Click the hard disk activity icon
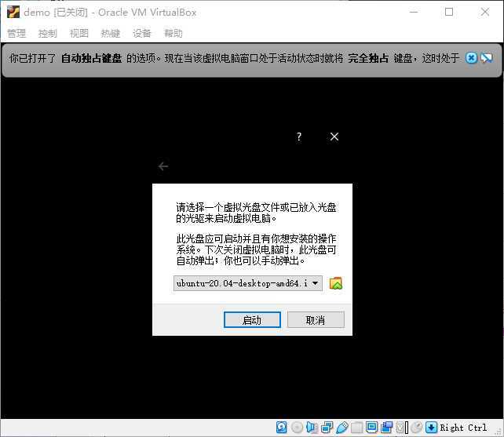The width and height of the screenshot is (504, 437). 282,428
